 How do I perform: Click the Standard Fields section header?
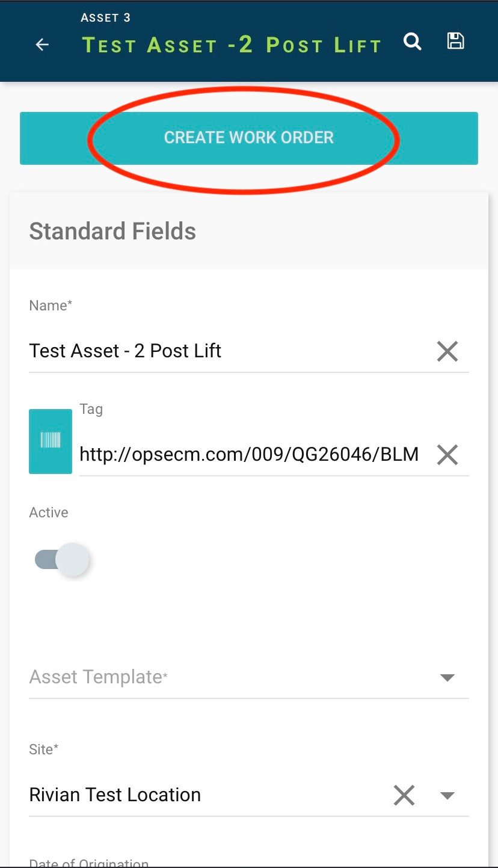tap(112, 231)
